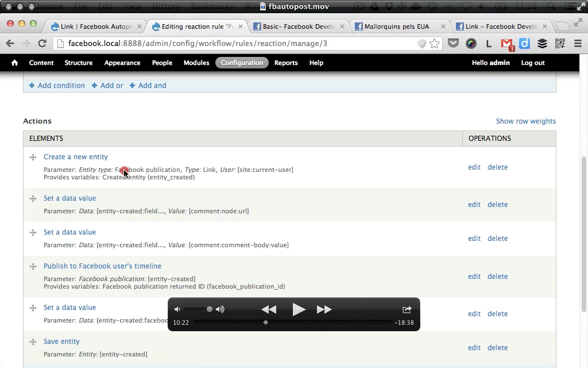Rewind the video in player overlay
Image resolution: width=588 pixels, height=368 pixels.
click(x=269, y=309)
